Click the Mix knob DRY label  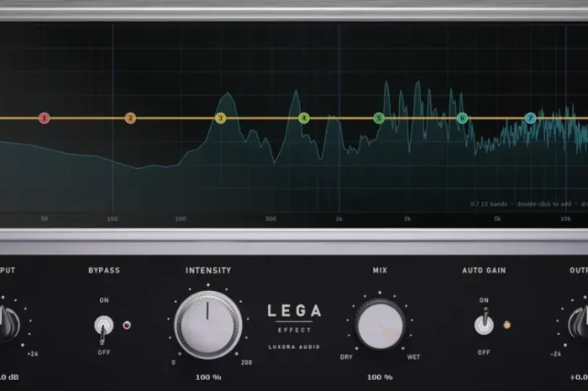point(346,357)
